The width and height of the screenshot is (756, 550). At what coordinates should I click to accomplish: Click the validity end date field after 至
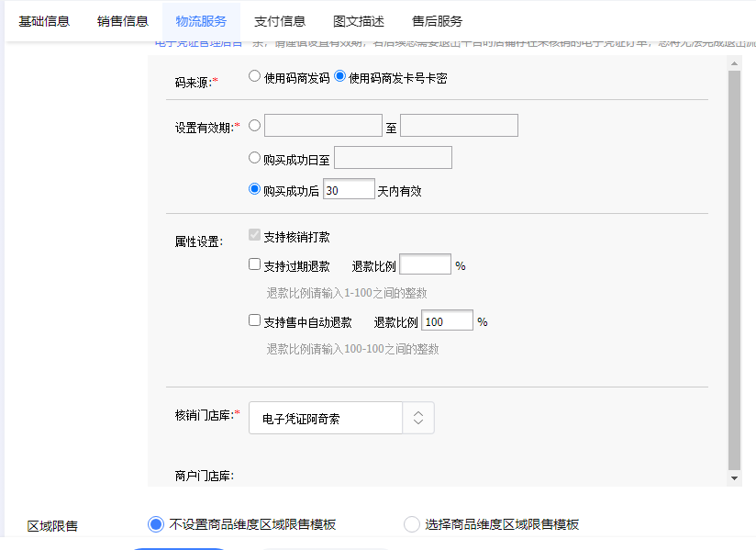[x=459, y=126]
